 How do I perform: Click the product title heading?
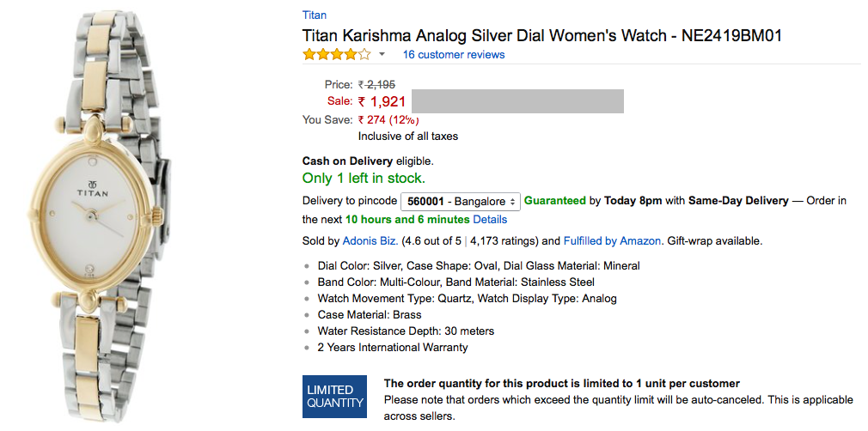point(541,36)
